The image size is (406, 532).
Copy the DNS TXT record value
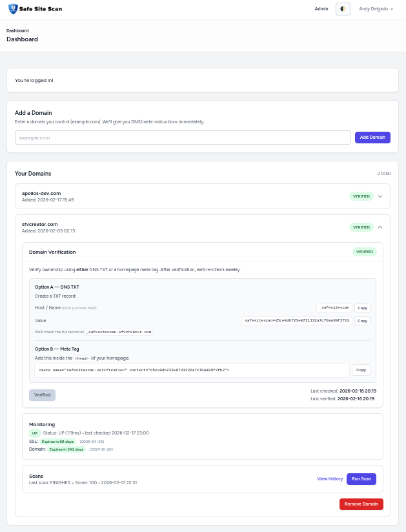(362, 321)
